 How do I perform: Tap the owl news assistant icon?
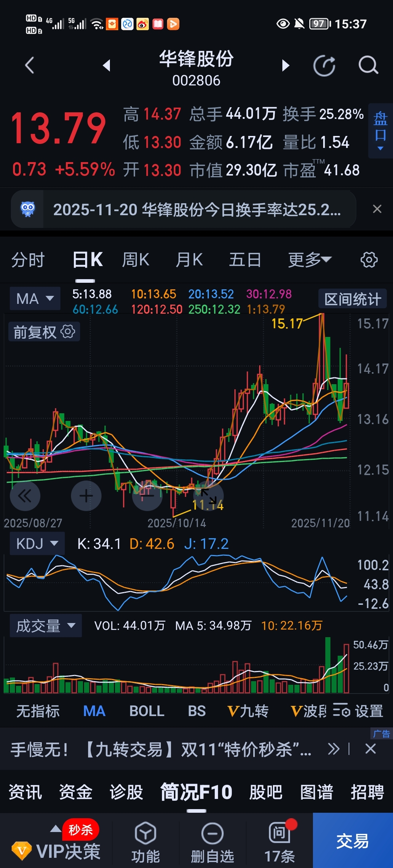(28, 209)
